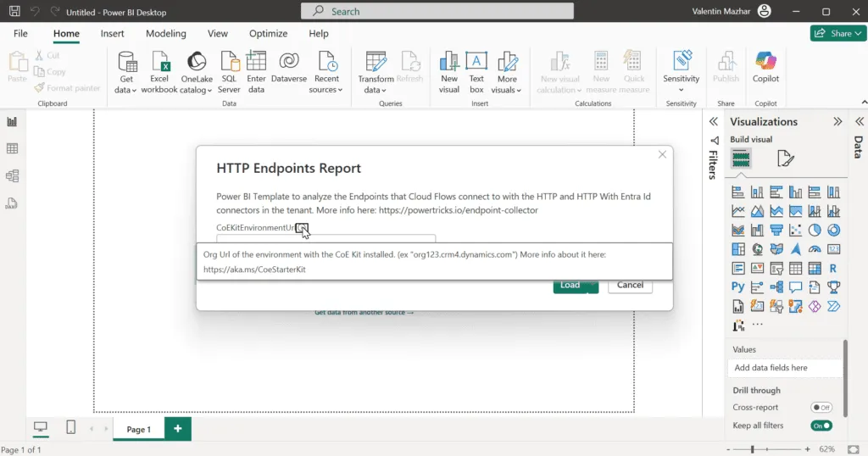This screenshot has width=868, height=456.
Task: Turn on the Cross-report toggle
Action: point(821,408)
